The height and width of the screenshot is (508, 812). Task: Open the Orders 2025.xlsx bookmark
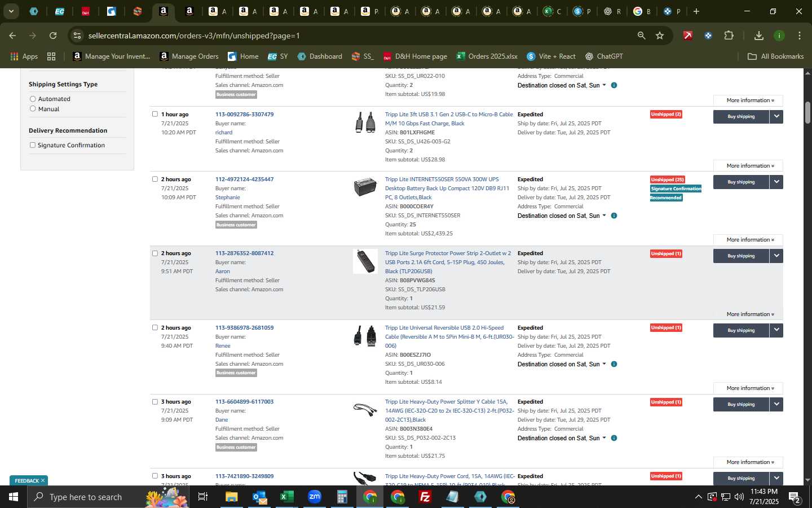487,56
